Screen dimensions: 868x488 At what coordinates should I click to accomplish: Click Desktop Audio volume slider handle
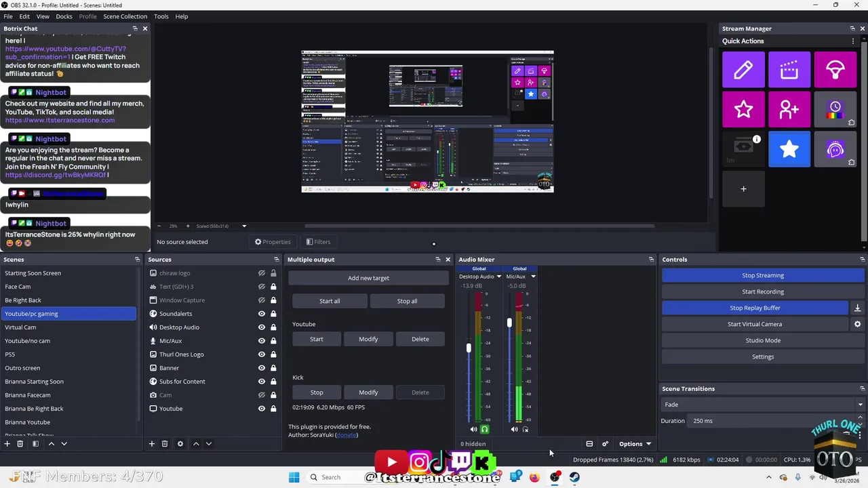[469, 348]
